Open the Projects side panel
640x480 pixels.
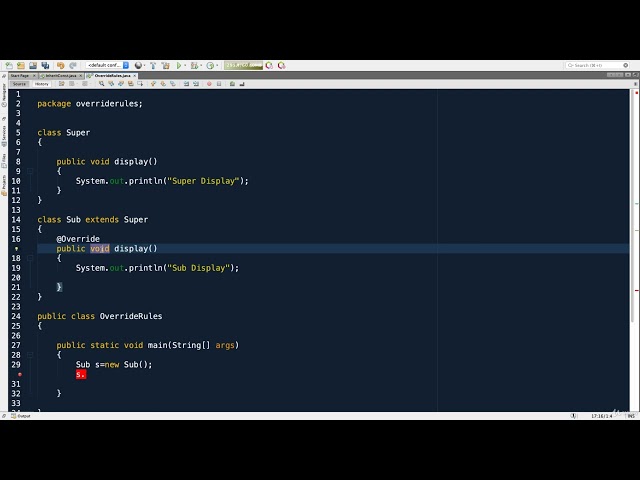[x=4, y=185]
